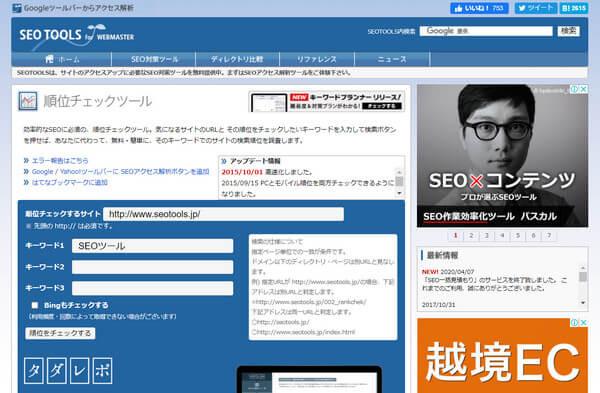Click chevron icon beside エラー報告はこちら
This screenshot has height=393, width=600.
[26, 160]
